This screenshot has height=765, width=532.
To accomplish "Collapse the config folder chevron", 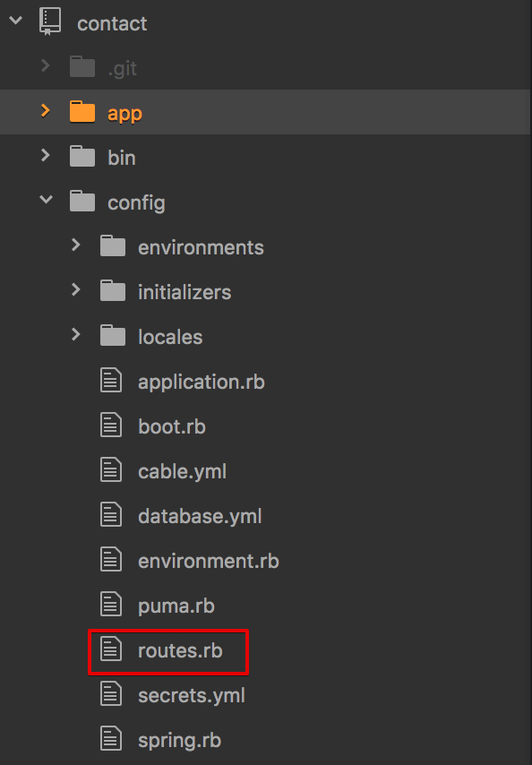I will coord(46,199).
